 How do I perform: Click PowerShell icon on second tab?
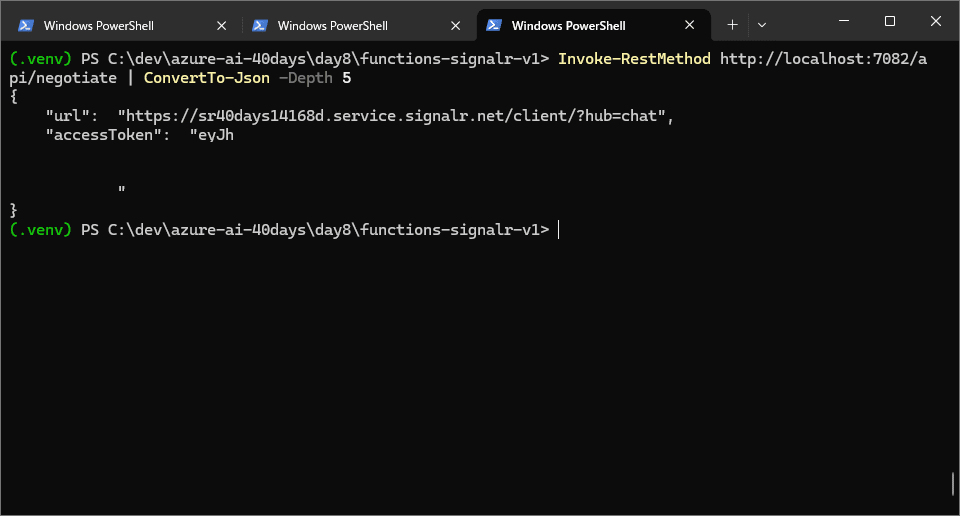[x=260, y=25]
